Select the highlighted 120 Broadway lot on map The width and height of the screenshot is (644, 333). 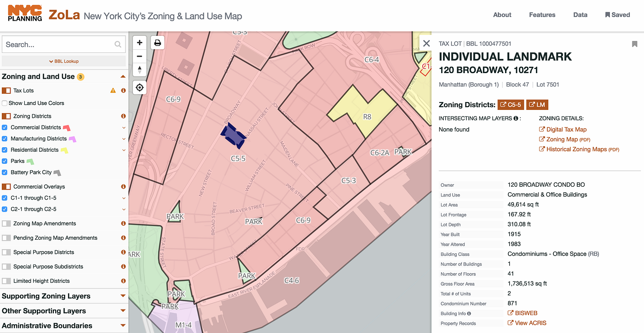235,135
